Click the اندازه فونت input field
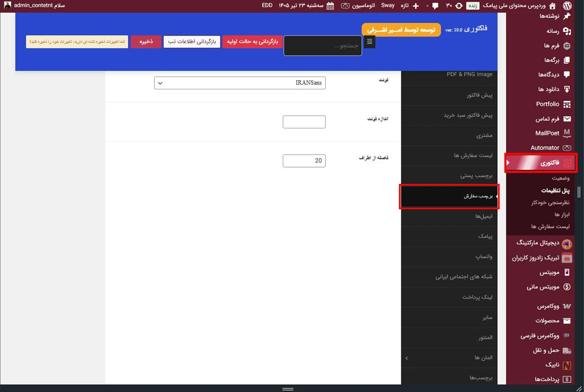This screenshot has height=392, width=584. pos(304,122)
